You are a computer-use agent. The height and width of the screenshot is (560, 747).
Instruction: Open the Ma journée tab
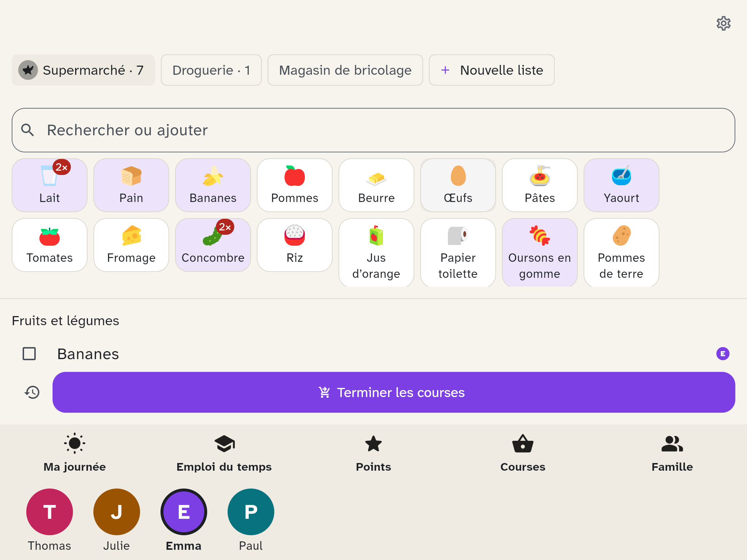pos(75,453)
